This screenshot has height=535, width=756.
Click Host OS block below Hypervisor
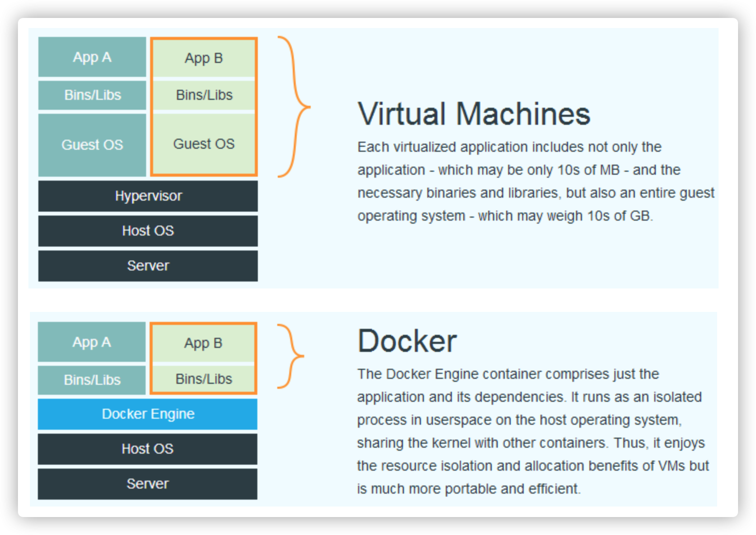click(148, 231)
